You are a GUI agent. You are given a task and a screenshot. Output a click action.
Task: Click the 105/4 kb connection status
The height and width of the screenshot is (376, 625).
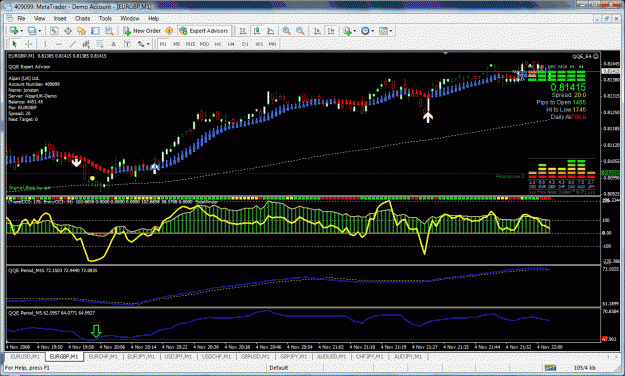coord(585,368)
